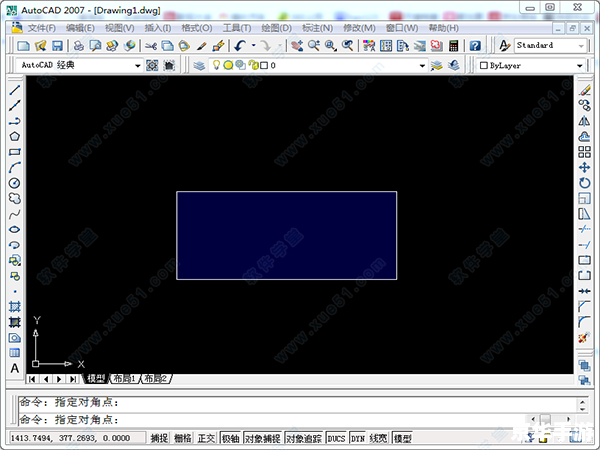This screenshot has width=600, height=450.
Task: Click the command window scrollbar down arrow
Action: tap(582, 409)
